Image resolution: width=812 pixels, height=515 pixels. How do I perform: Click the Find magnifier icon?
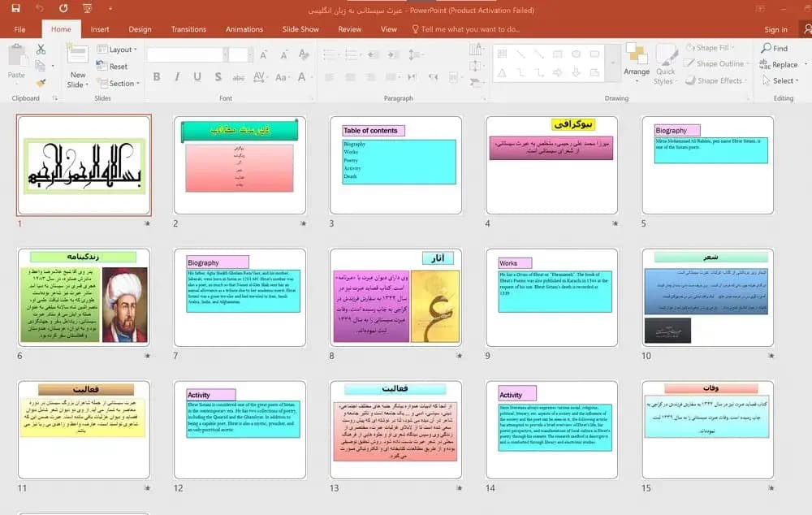766,48
